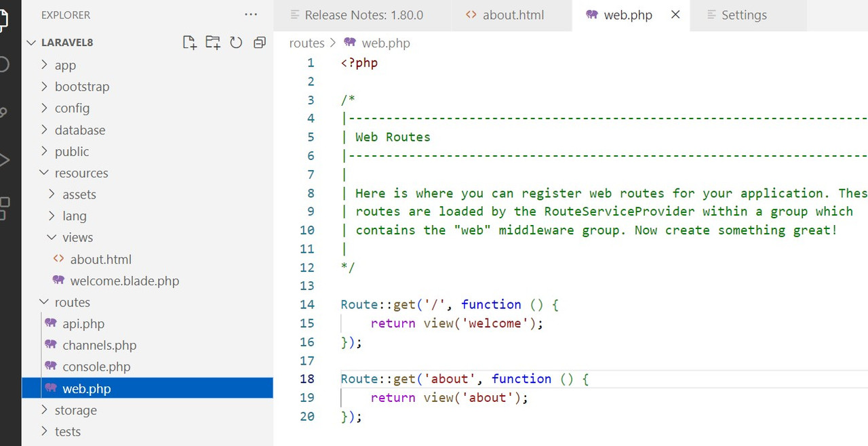Click the welcome.blade.php elephant icon

pos(58,280)
